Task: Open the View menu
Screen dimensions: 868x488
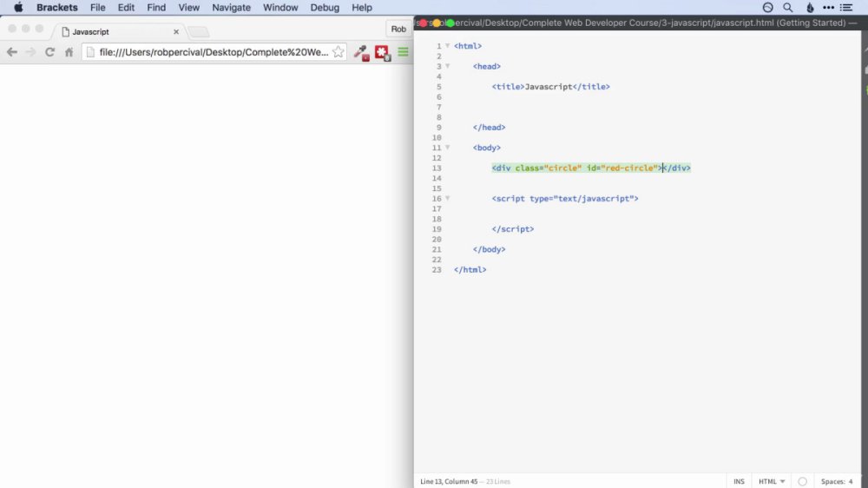Action: (x=188, y=8)
